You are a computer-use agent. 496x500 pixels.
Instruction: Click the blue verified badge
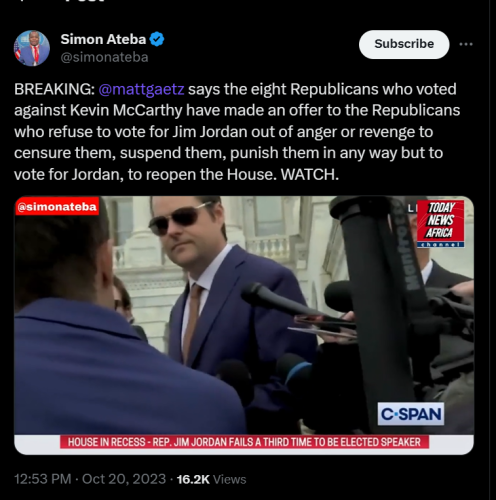pos(157,39)
